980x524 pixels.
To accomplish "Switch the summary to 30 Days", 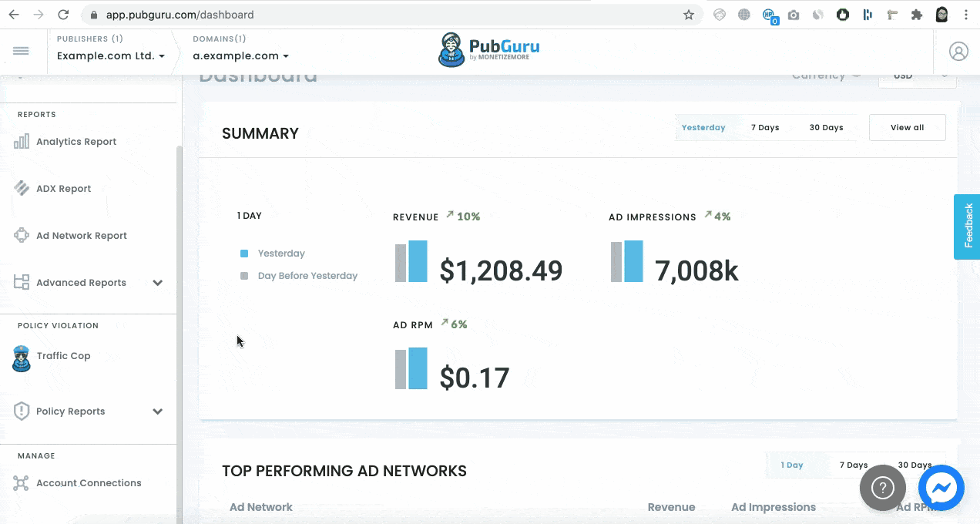I will coord(826,127).
